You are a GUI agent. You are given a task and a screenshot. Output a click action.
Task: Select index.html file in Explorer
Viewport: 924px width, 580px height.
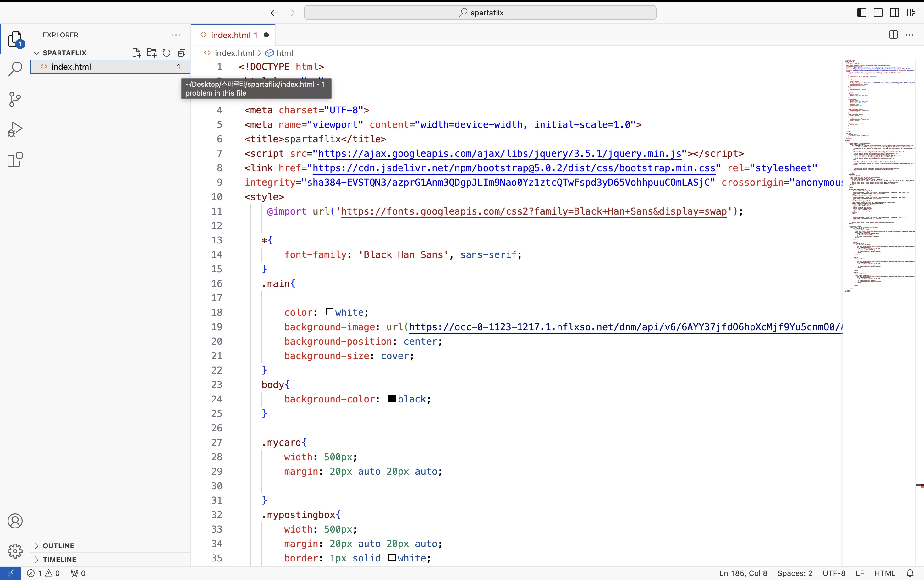coord(111,67)
